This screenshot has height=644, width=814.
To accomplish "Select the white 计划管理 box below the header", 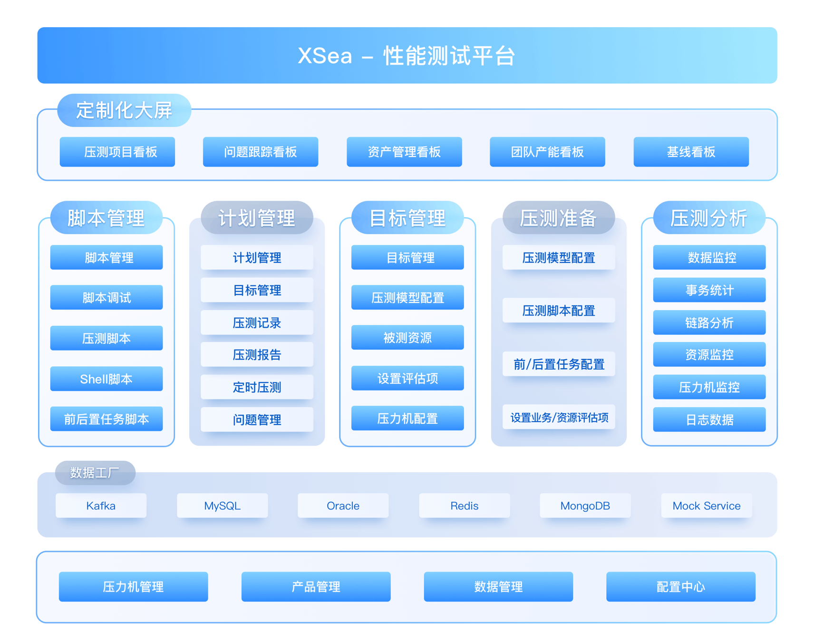I will tap(257, 257).
